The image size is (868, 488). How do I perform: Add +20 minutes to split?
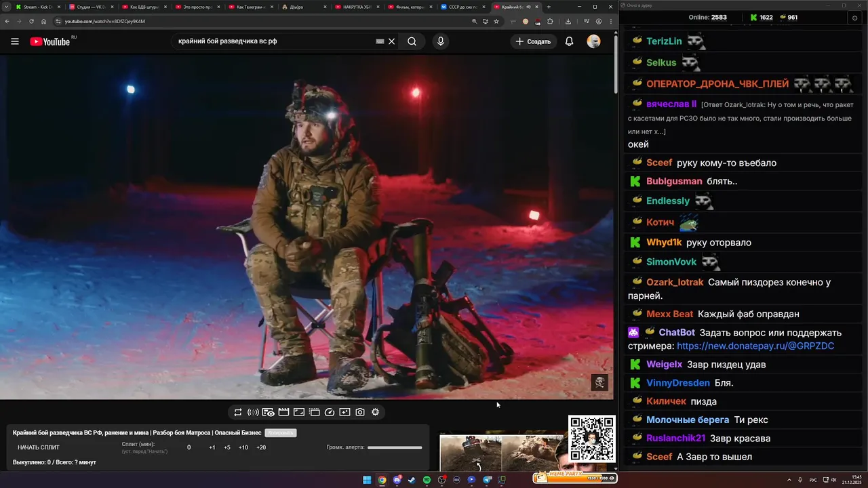[261, 447]
